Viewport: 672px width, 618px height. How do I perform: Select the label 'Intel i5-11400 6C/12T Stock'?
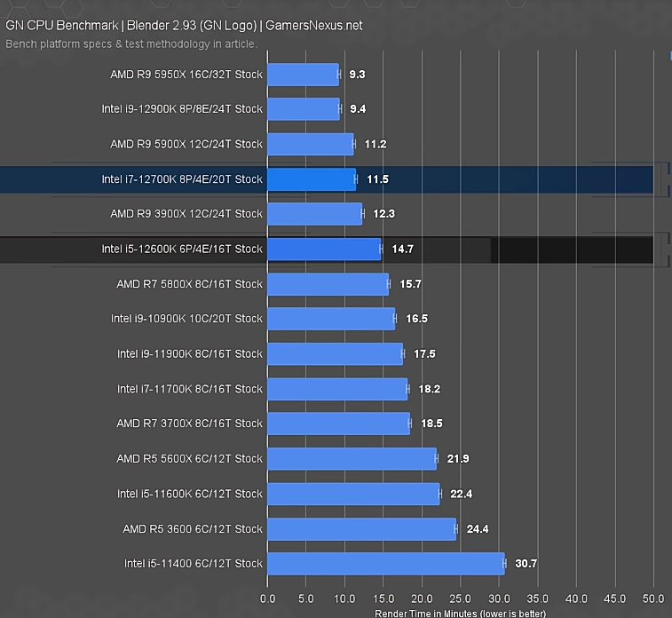194,564
